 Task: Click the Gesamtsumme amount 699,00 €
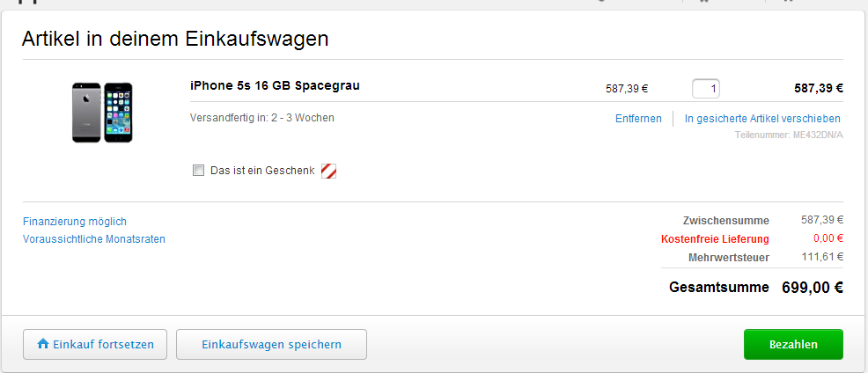point(812,288)
